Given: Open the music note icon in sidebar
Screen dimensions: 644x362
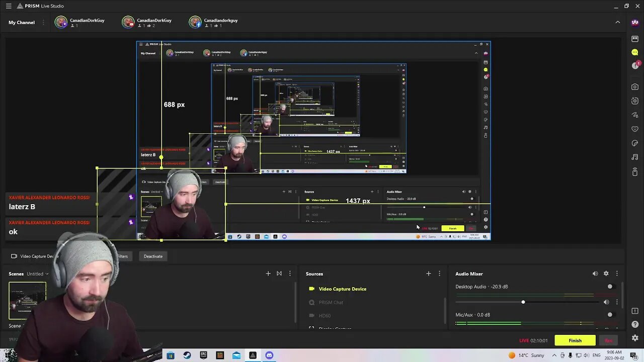Looking at the screenshot, I should point(635,157).
